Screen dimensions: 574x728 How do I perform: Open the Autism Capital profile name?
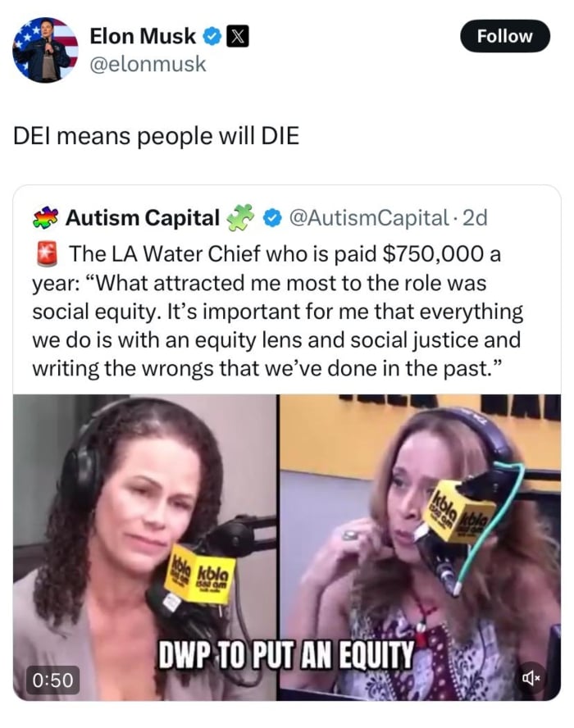143,218
